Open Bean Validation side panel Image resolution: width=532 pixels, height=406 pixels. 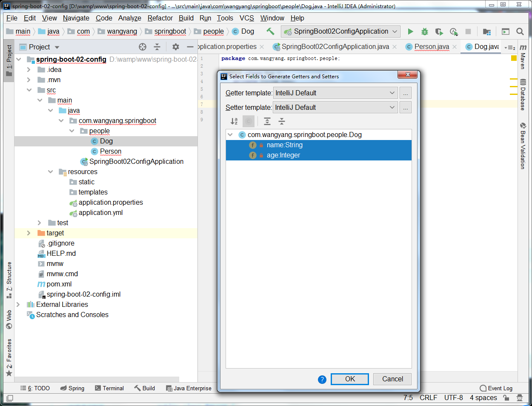pos(523,146)
